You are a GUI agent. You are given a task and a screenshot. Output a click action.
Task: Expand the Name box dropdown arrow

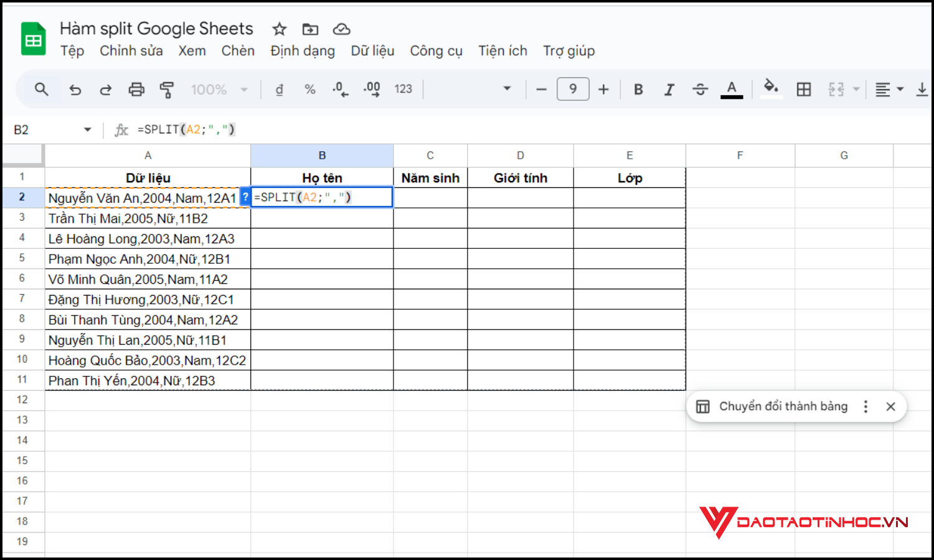[x=87, y=129]
